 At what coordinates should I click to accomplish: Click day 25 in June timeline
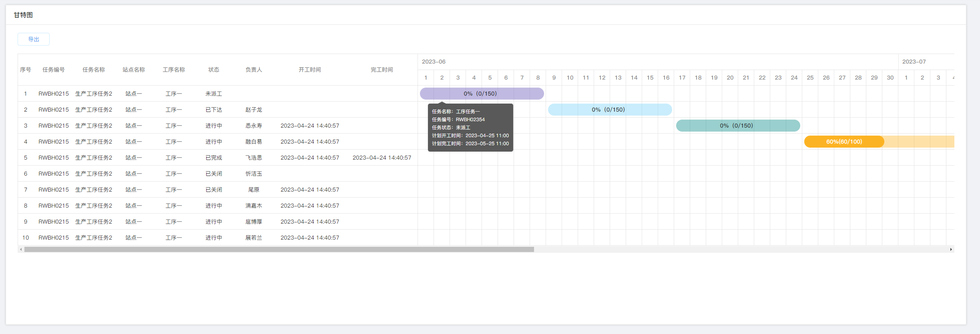click(x=810, y=78)
